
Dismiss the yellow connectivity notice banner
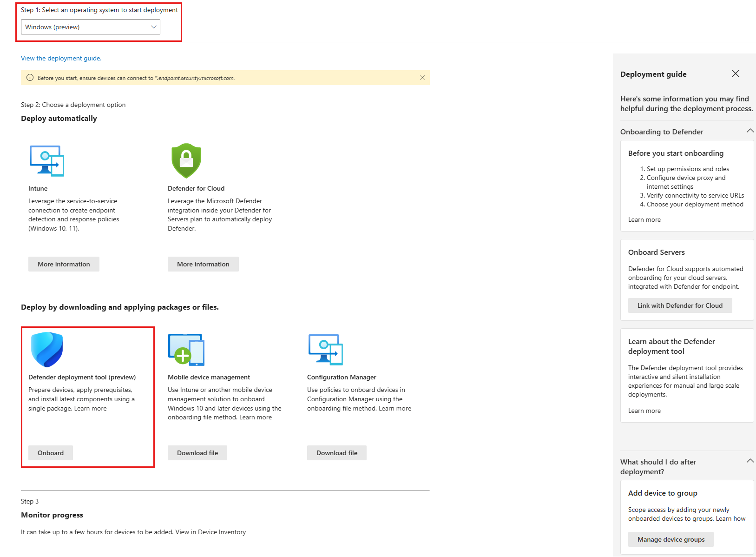coord(422,78)
